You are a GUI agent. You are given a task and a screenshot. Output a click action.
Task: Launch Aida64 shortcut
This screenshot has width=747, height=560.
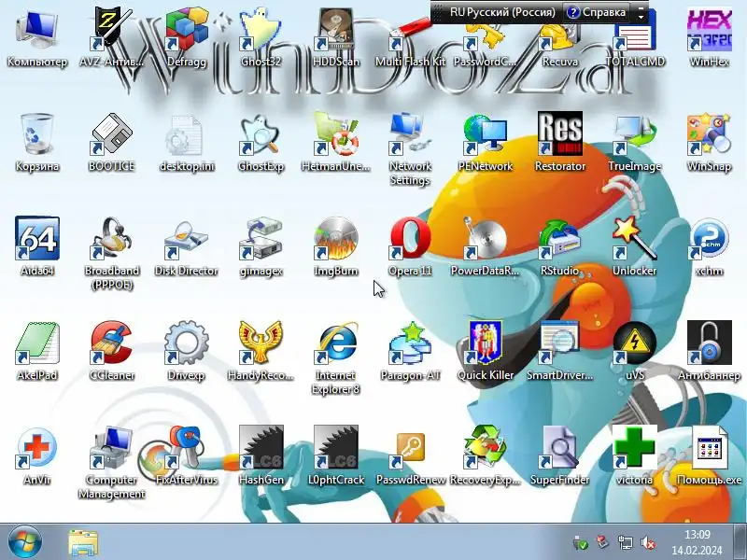pos(37,246)
